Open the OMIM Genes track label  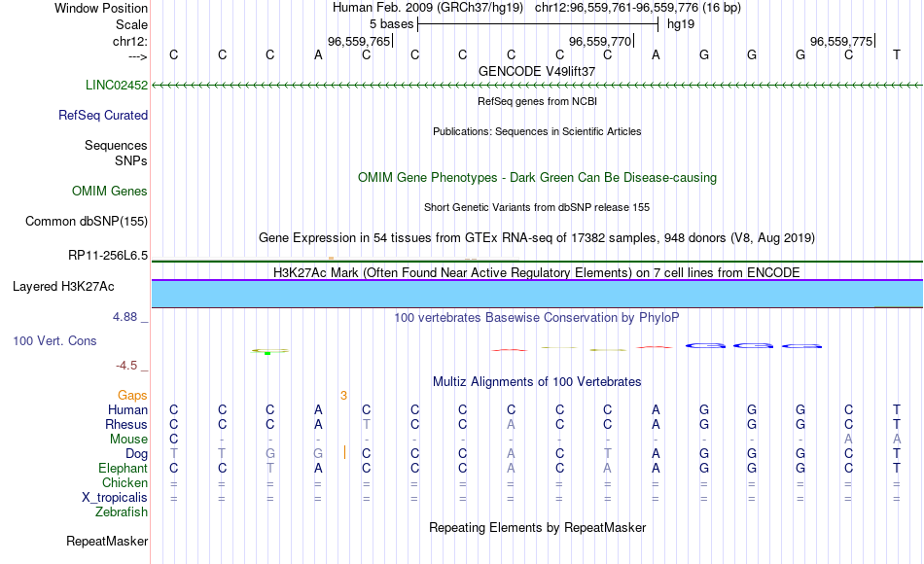click(110, 191)
